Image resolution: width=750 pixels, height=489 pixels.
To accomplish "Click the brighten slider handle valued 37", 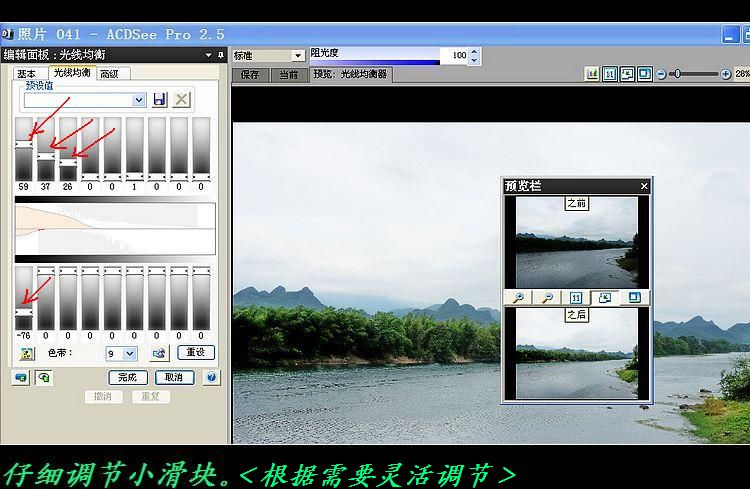I will (46, 156).
